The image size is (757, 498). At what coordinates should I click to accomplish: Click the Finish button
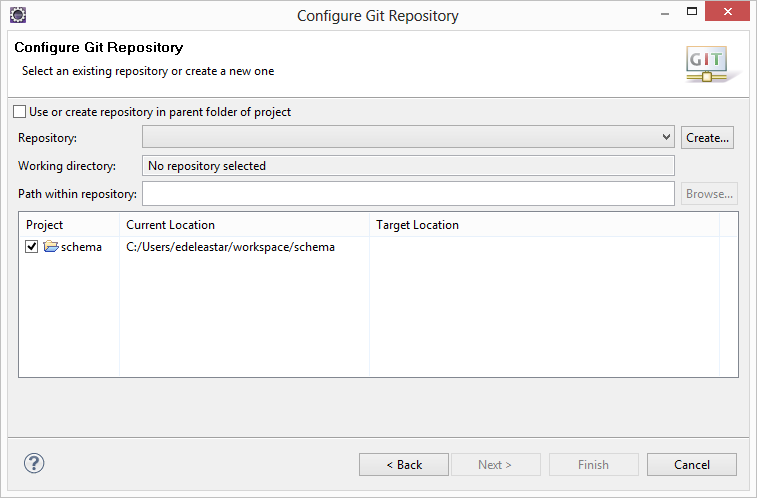(x=593, y=464)
